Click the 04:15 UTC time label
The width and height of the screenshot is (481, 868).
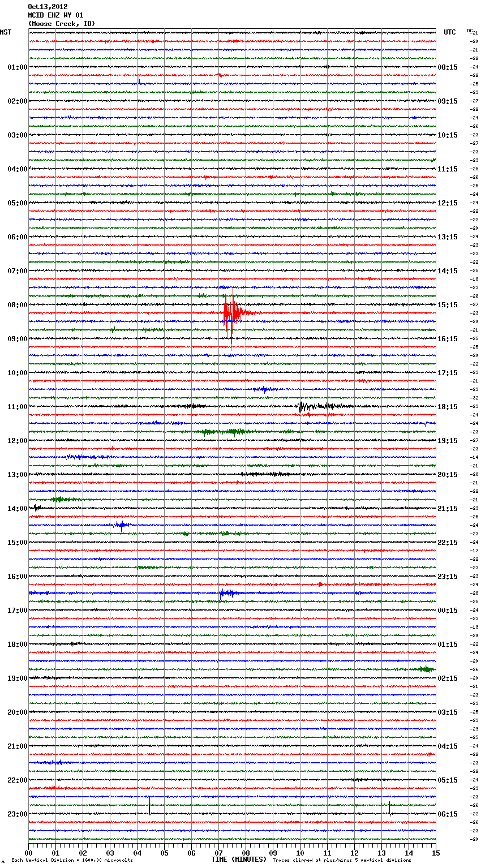pos(448,746)
